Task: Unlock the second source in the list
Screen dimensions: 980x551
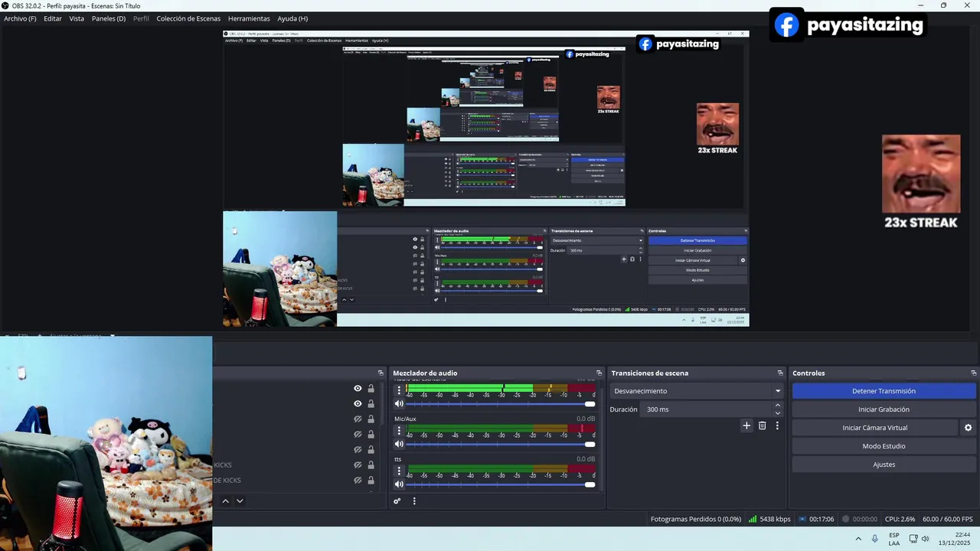Action: pyautogui.click(x=371, y=404)
